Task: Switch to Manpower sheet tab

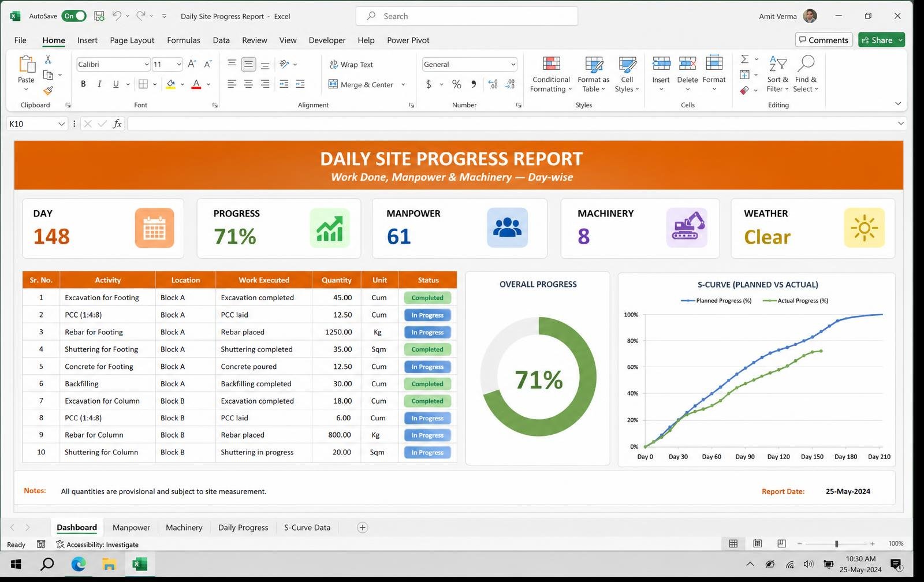Action: [x=131, y=528]
